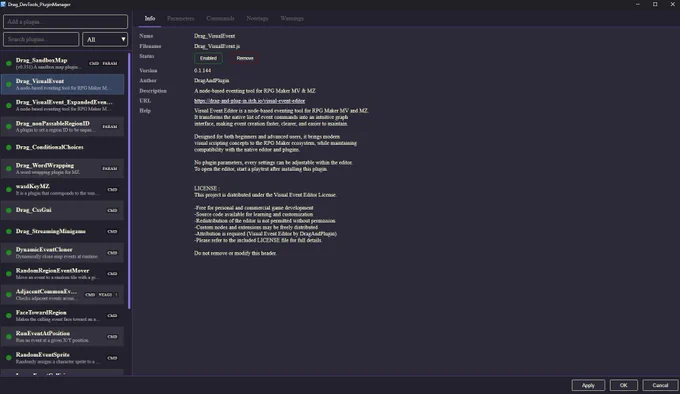The height and width of the screenshot is (394, 680).
Task: Toggle status dot of Drag_VisualEvent_ExpandedEven...
Action: (9, 105)
